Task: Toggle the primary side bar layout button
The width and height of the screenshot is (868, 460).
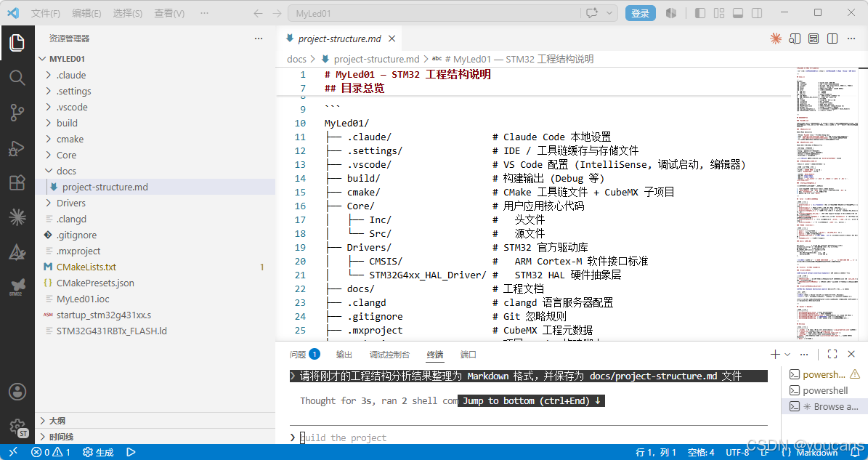Action: click(699, 13)
